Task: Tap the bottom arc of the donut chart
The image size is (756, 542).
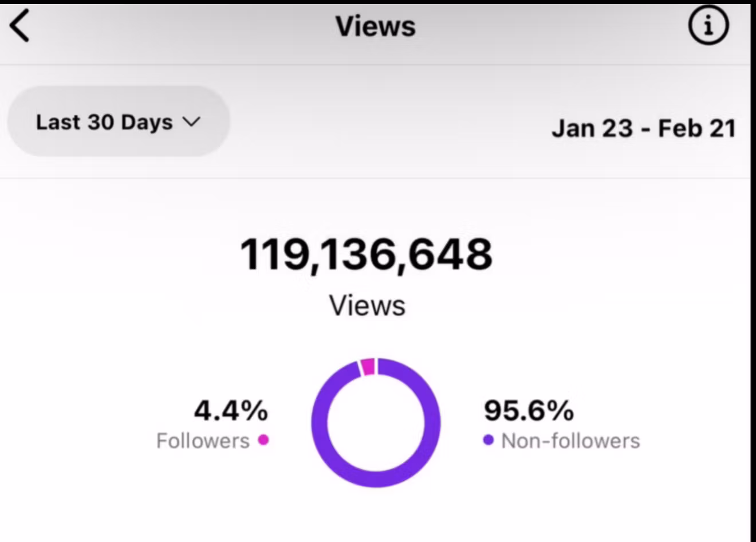Action: 376,480
